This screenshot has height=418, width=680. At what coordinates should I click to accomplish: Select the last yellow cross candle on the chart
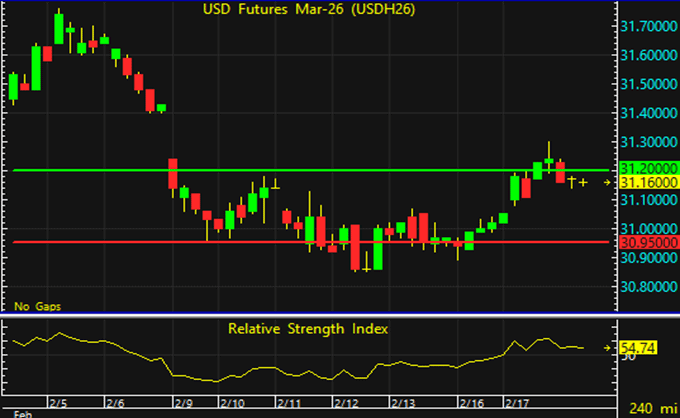[583, 182]
